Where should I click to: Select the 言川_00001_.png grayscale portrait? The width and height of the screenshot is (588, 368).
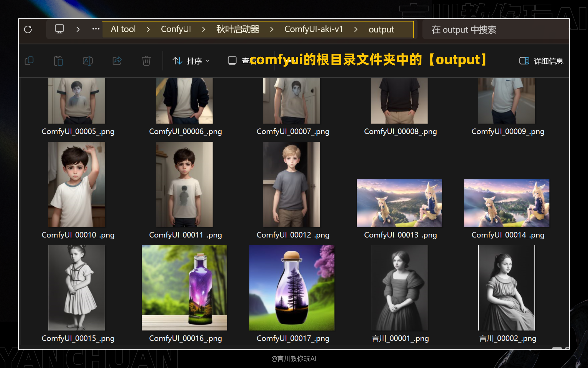pos(399,288)
